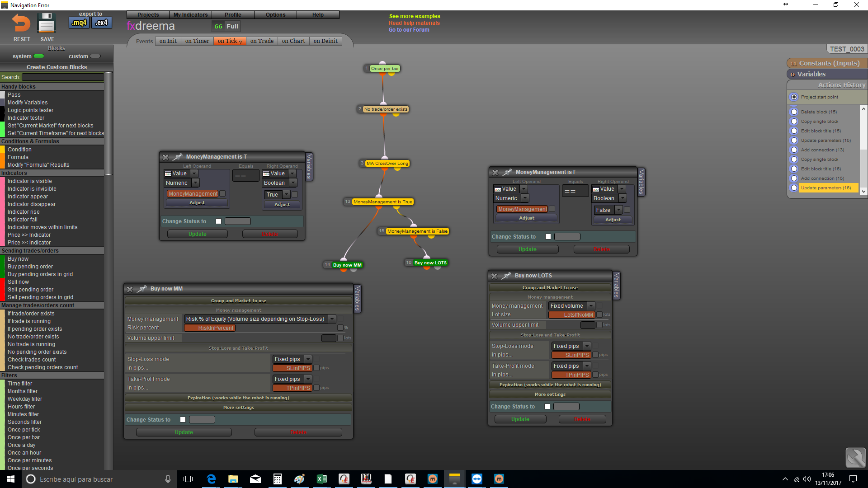The image size is (868, 488).
Task: Open See more examples link
Action: tap(415, 16)
